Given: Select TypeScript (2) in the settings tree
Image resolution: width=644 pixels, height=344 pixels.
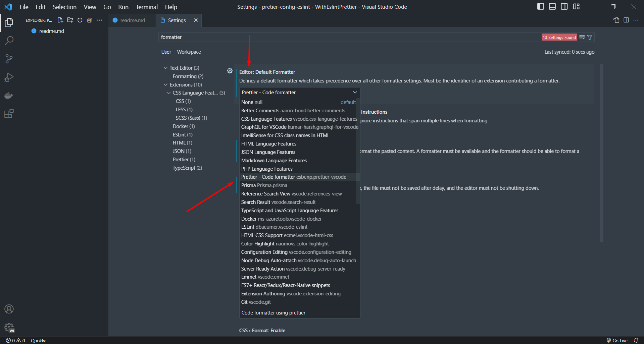Looking at the screenshot, I should click(187, 168).
